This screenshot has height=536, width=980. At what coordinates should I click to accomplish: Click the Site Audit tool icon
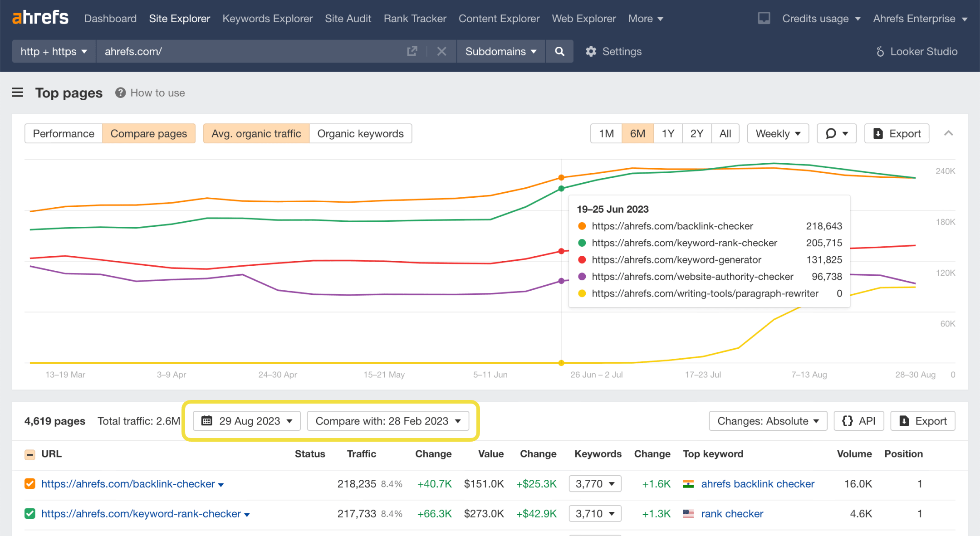pyautogui.click(x=349, y=19)
